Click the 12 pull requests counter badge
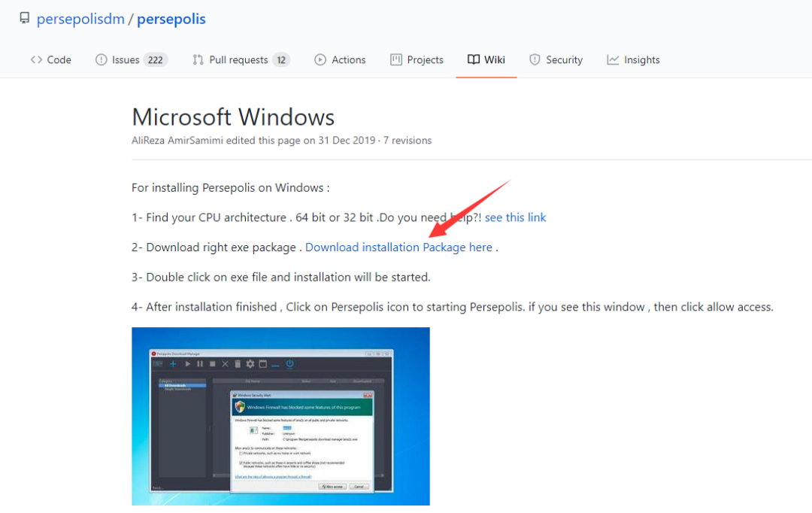 tap(281, 60)
